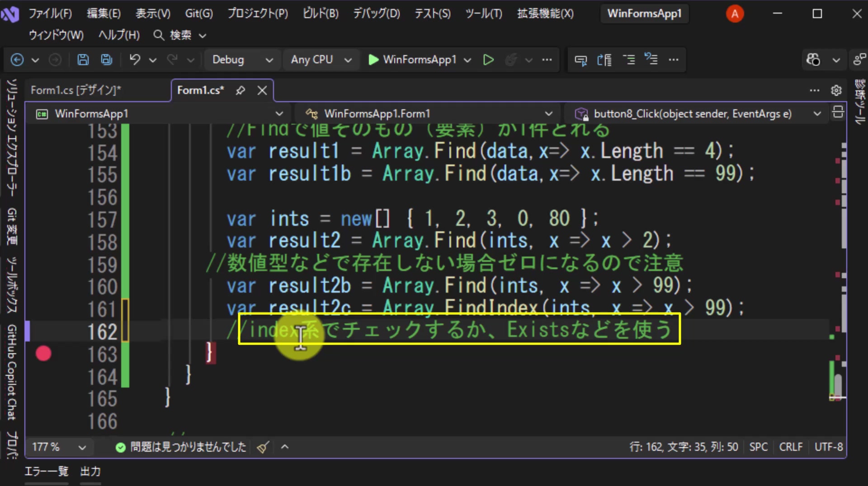868x486 pixels.
Task: Click the SPC indentation indicator
Action: [758, 447]
